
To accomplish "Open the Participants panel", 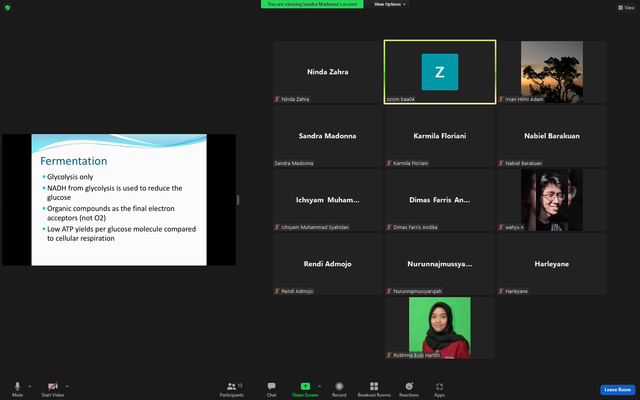I will click(x=231, y=389).
